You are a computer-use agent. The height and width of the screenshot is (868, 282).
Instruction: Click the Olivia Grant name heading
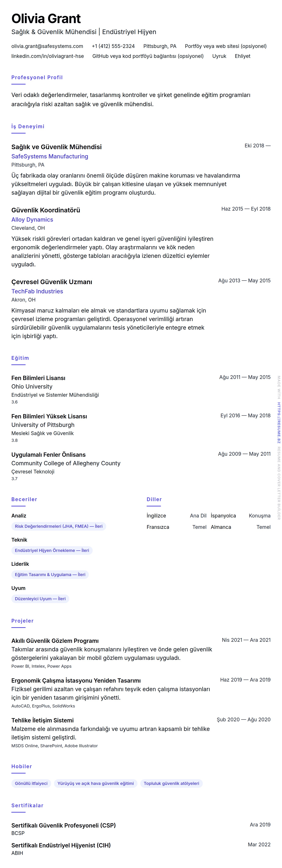pyautogui.click(x=46, y=18)
